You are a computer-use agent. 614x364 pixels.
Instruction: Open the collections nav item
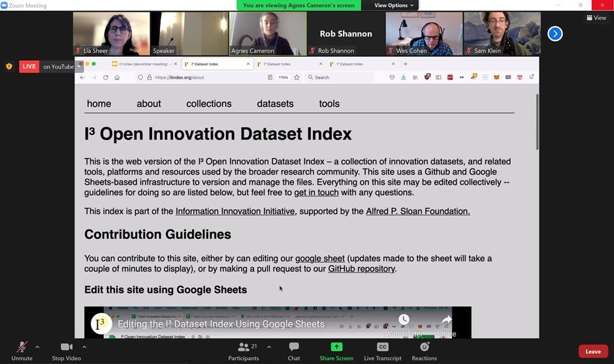209,104
